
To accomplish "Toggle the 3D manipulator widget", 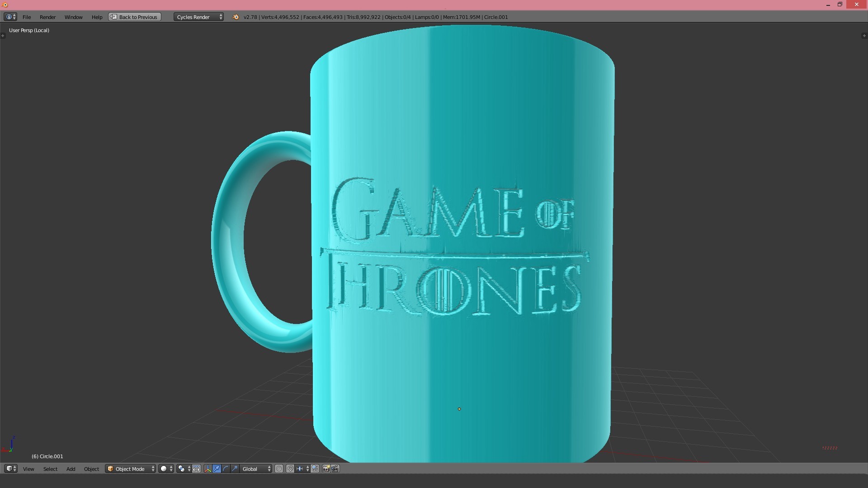I will pos(208,469).
